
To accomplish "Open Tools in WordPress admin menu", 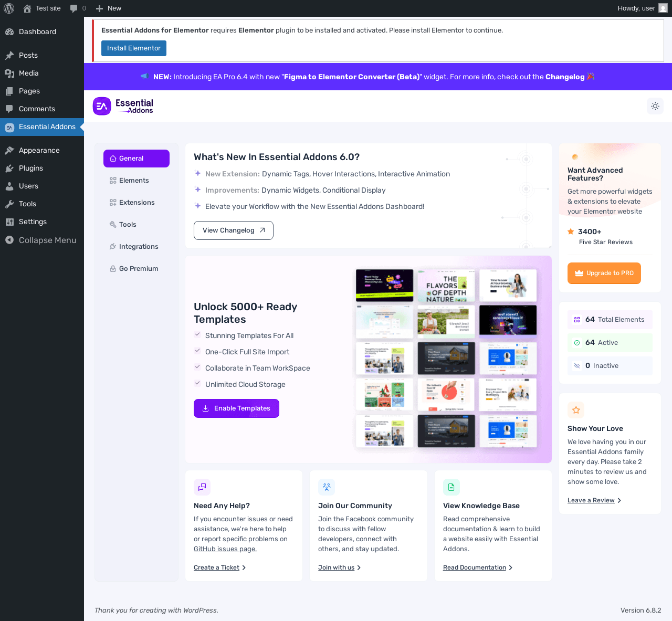I will [x=42, y=204].
